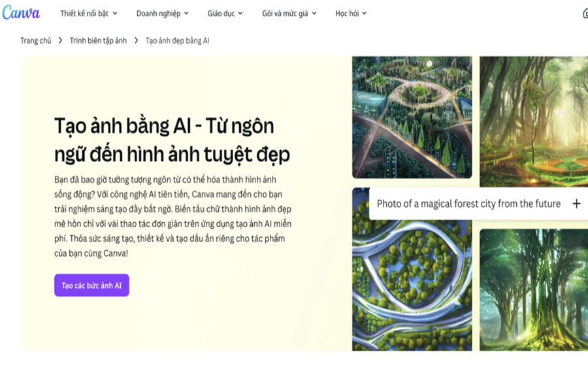588x392 pixels.
Task: Go to Trang chủ breadcrumb link
Action: (x=36, y=41)
